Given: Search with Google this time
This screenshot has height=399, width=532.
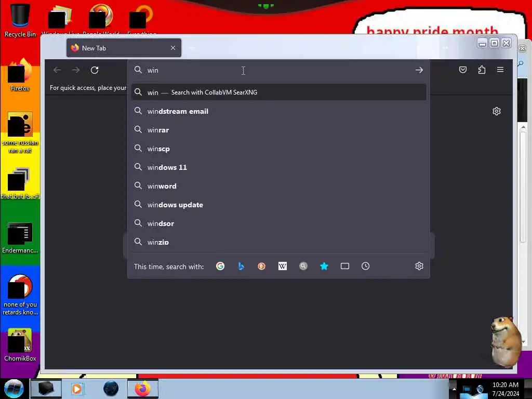Looking at the screenshot, I should [220, 267].
